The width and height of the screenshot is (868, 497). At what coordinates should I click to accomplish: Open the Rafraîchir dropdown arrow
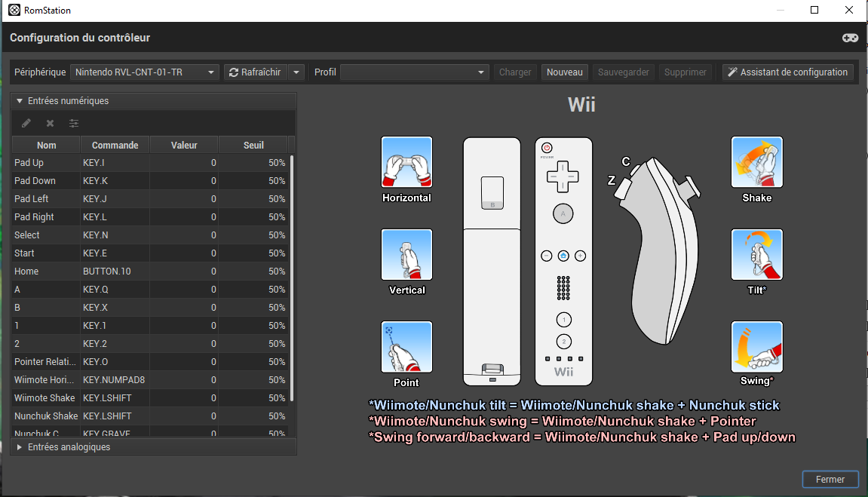pyautogui.click(x=296, y=72)
